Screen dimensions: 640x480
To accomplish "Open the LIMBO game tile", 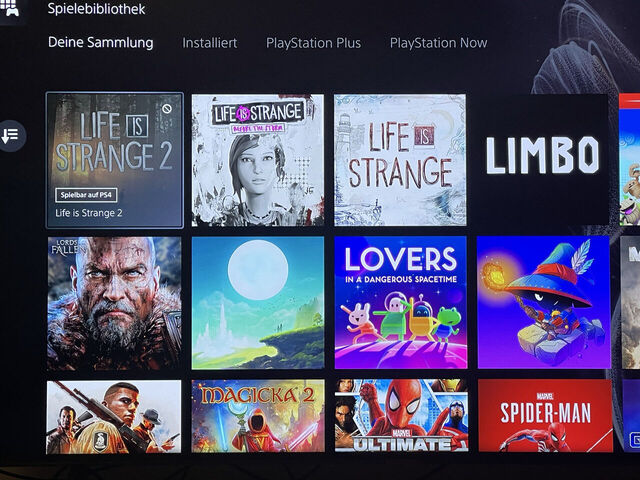I will click(x=542, y=159).
